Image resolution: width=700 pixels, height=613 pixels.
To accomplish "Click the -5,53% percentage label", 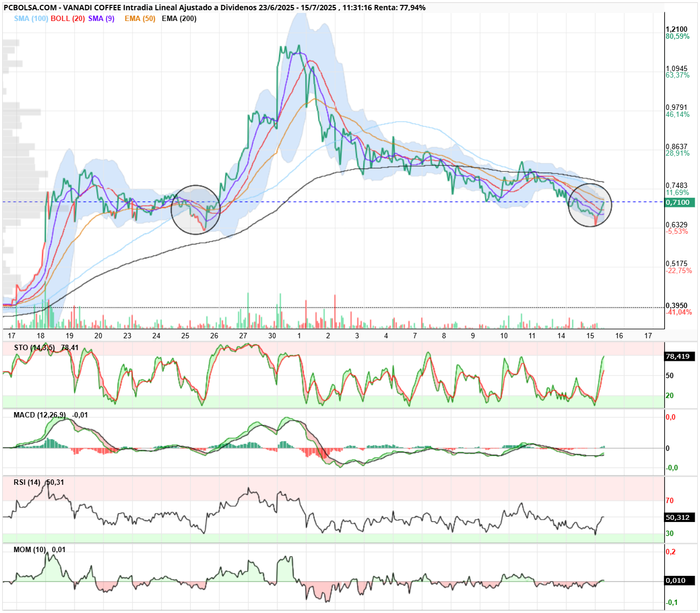I will pyautogui.click(x=677, y=232).
